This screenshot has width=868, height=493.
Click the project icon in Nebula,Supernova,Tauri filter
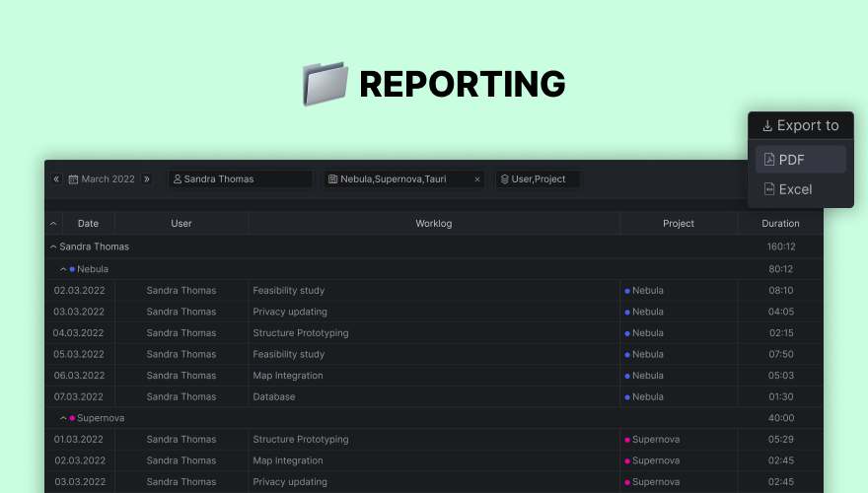[x=332, y=179]
